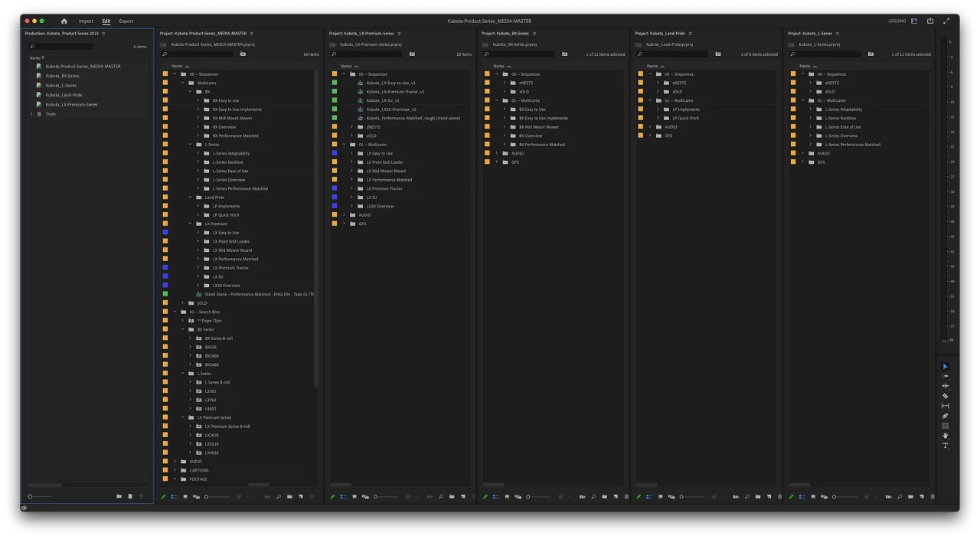Go to the Home screen icon
The height and width of the screenshot is (539, 980).
point(64,21)
